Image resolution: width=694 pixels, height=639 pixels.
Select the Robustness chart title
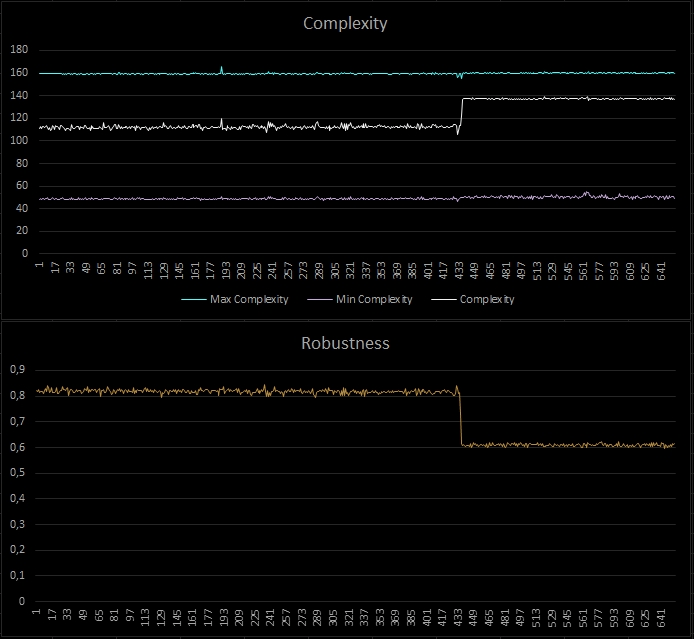(345, 343)
